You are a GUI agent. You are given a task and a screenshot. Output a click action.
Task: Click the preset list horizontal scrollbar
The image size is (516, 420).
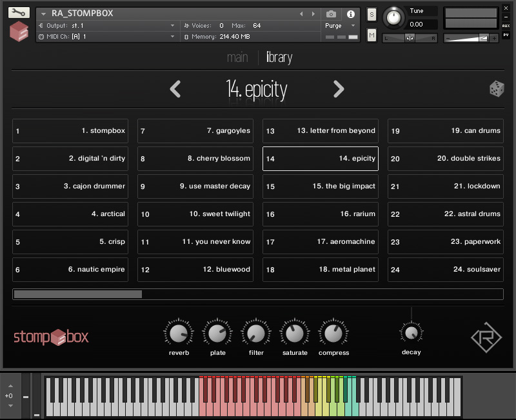(x=258, y=294)
